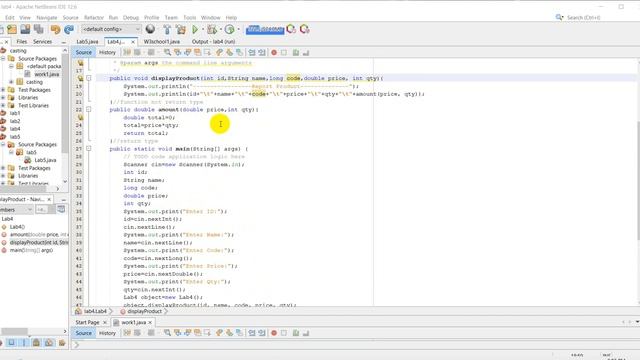The width and height of the screenshot is (640, 360).
Task: Open the Files panel tab
Action: click(22, 42)
